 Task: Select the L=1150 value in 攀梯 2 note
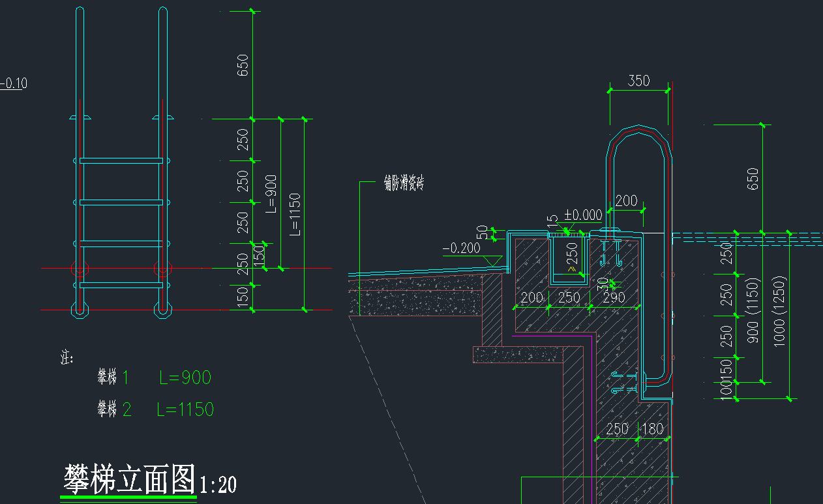[185, 409]
